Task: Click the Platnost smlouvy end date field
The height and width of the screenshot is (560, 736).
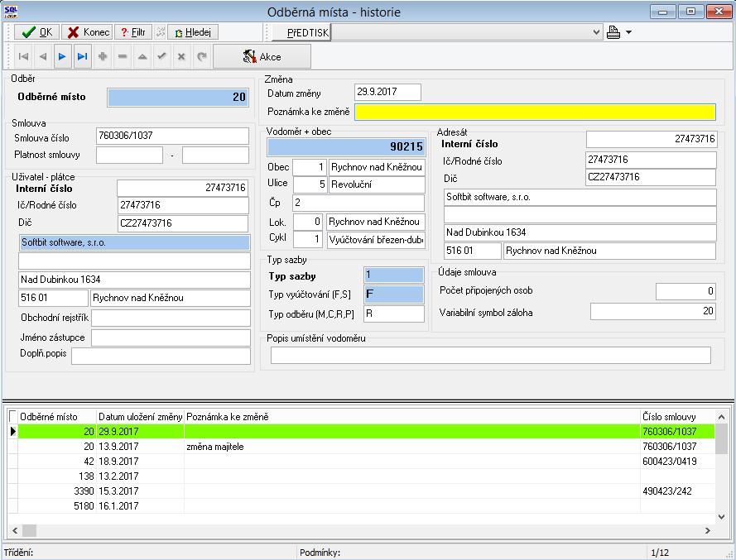Action: tap(215, 155)
